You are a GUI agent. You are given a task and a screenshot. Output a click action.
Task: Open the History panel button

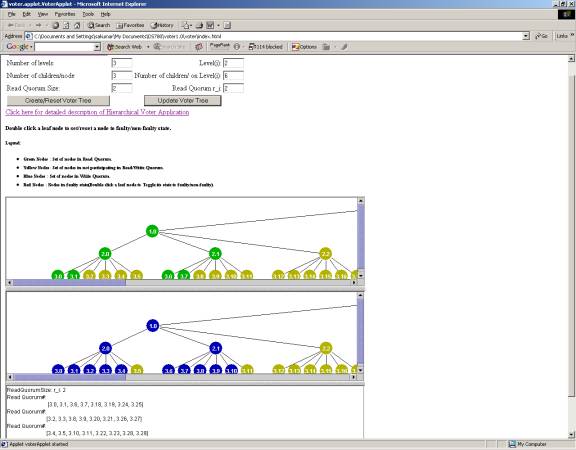(x=162, y=25)
